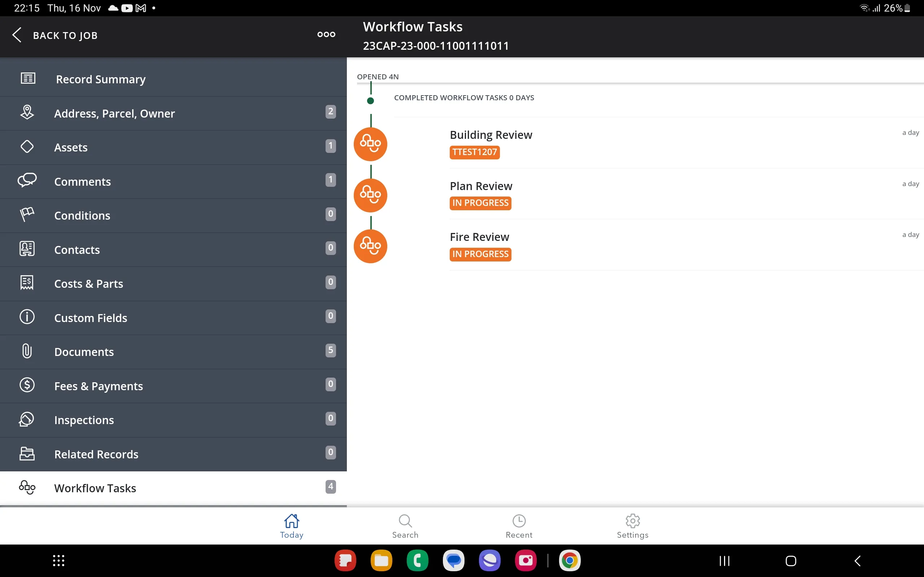The width and height of the screenshot is (924, 577).
Task: Select the Search tab at bottom
Action: tap(405, 526)
